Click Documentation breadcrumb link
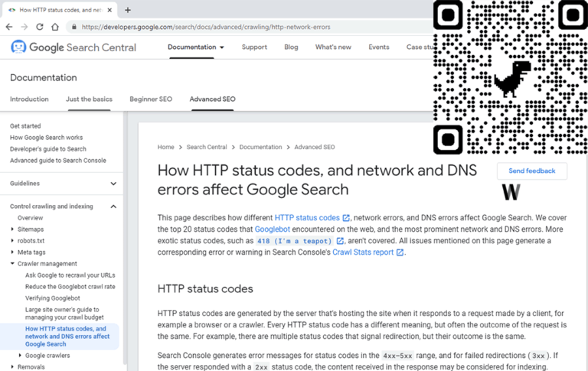The image size is (588, 371). (260, 147)
